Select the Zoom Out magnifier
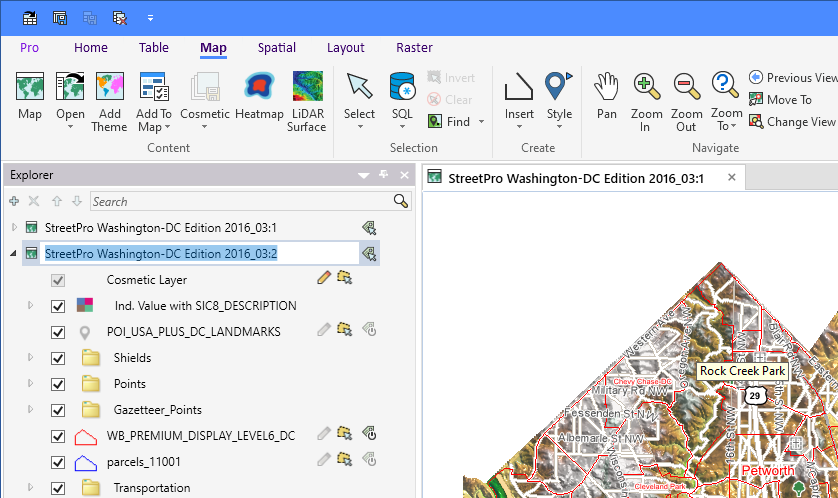This screenshot has width=838, height=498. pos(686,102)
